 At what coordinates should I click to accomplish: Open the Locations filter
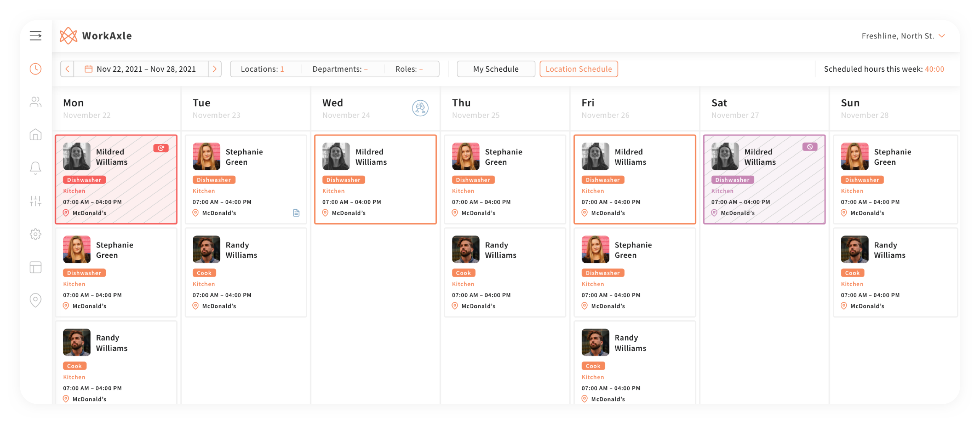(x=263, y=69)
